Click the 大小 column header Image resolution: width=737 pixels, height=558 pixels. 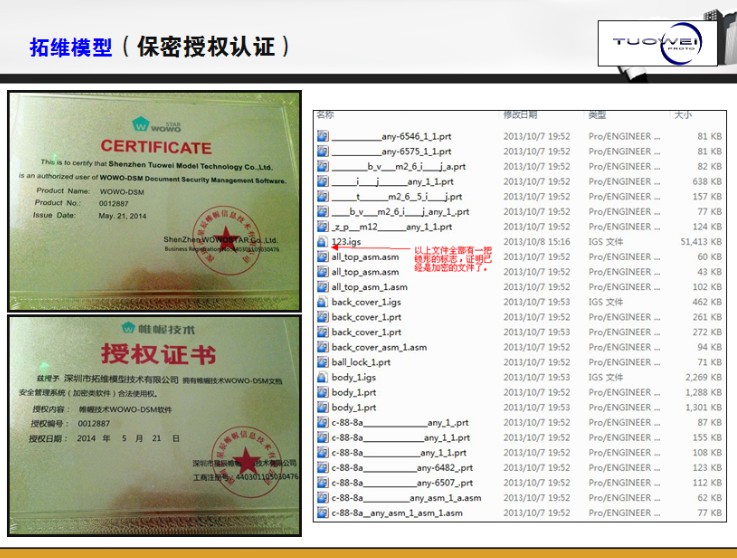[682, 115]
